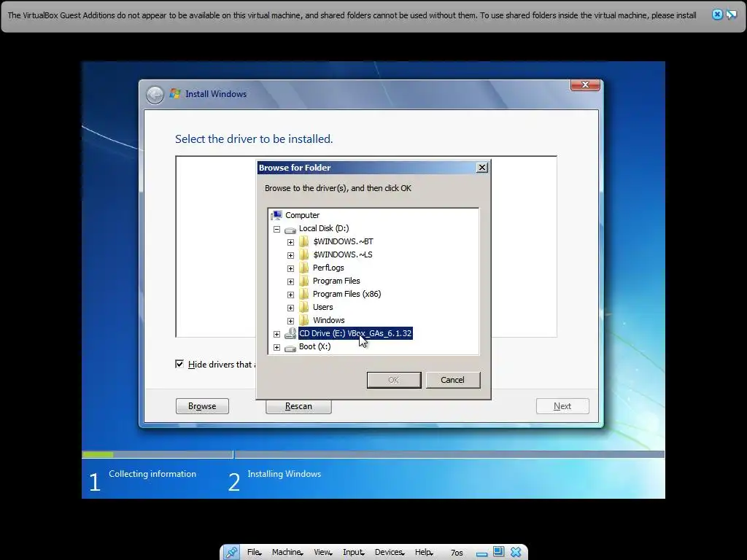Click the Browse button
The width and height of the screenshot is (747, 560).
202,406
